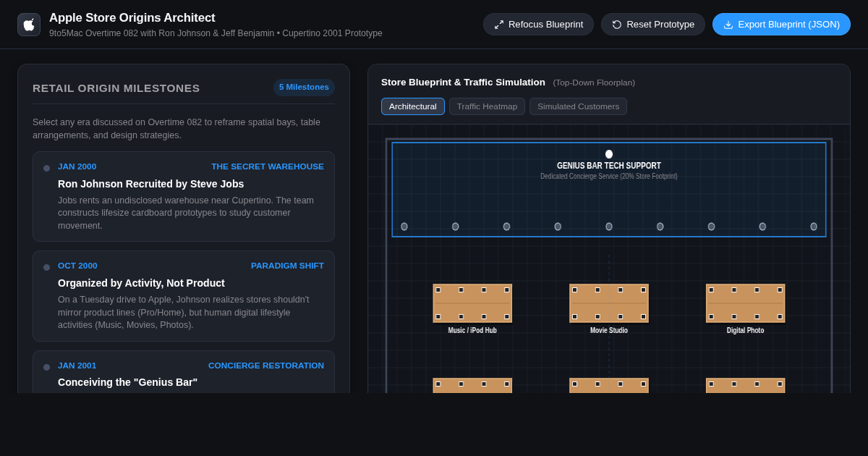
Task: Export the blueprint as JSON
Action: pos(781,24)
